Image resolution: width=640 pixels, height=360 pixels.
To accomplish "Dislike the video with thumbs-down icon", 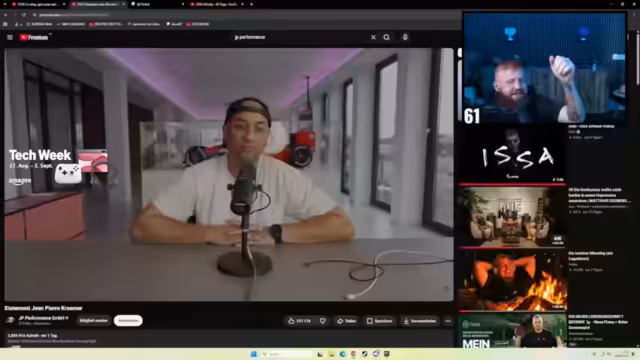I will point(323,321).
